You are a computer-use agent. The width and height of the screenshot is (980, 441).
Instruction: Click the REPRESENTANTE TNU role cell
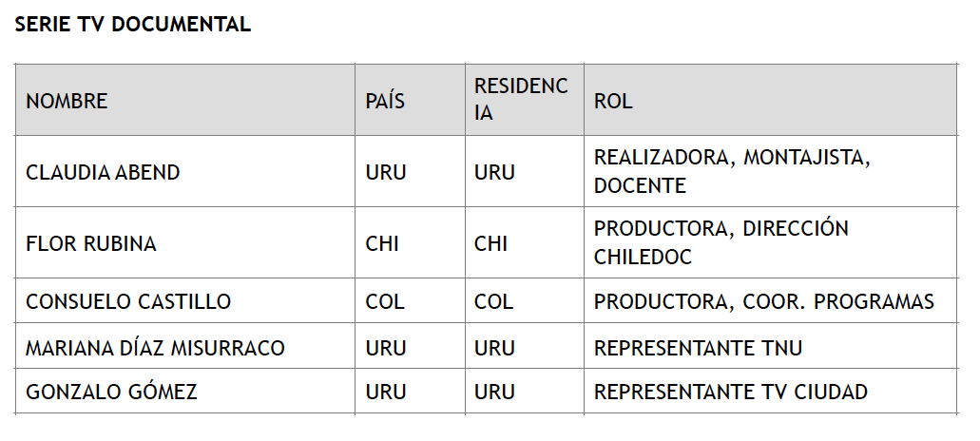point(770,347)
